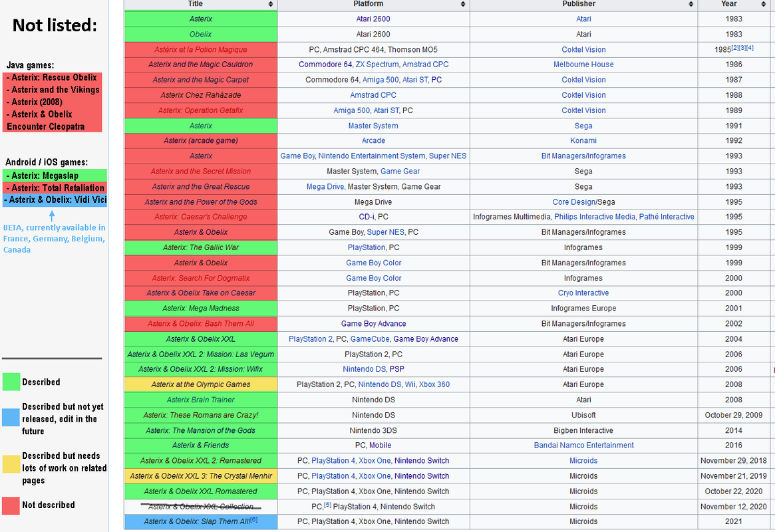Sort table by Platform column arrows

[462, 4]
